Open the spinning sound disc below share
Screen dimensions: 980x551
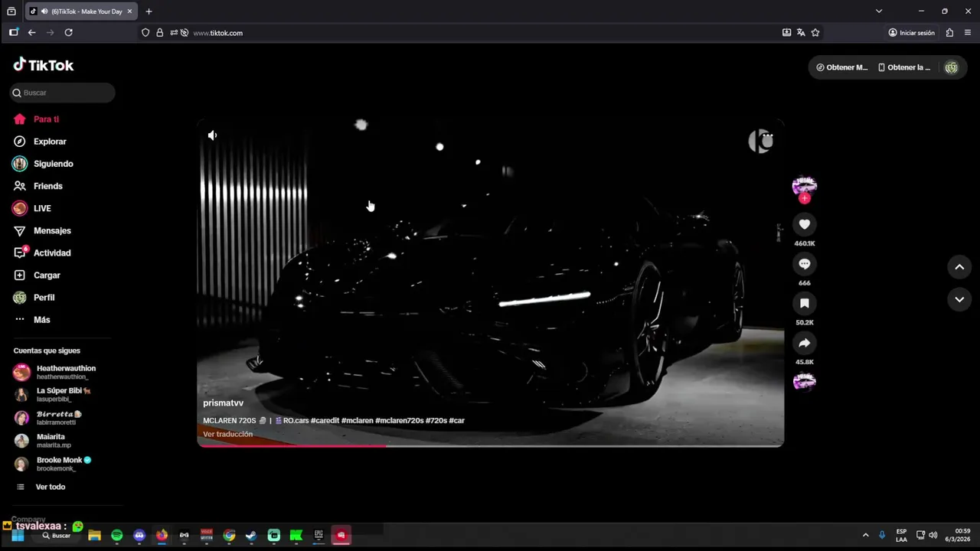(x=804, y=381)
